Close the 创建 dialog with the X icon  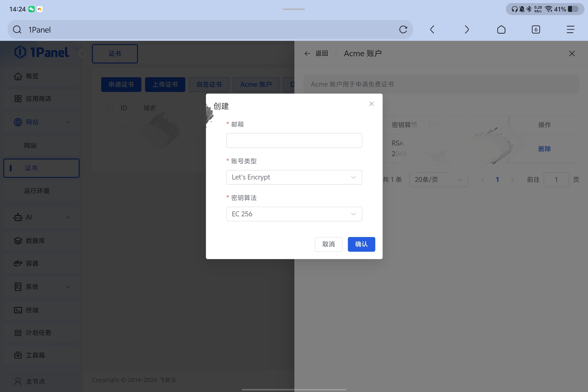(371, 104)
